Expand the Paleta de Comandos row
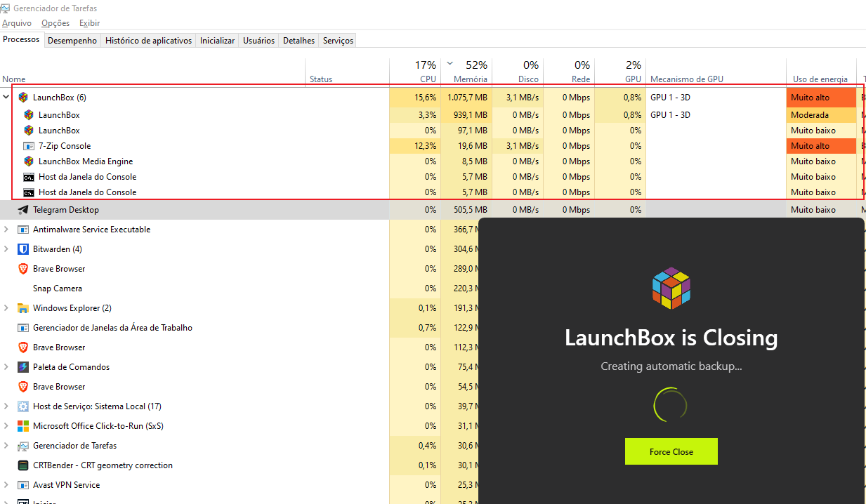866x504 pixels. tap(6, 367)
